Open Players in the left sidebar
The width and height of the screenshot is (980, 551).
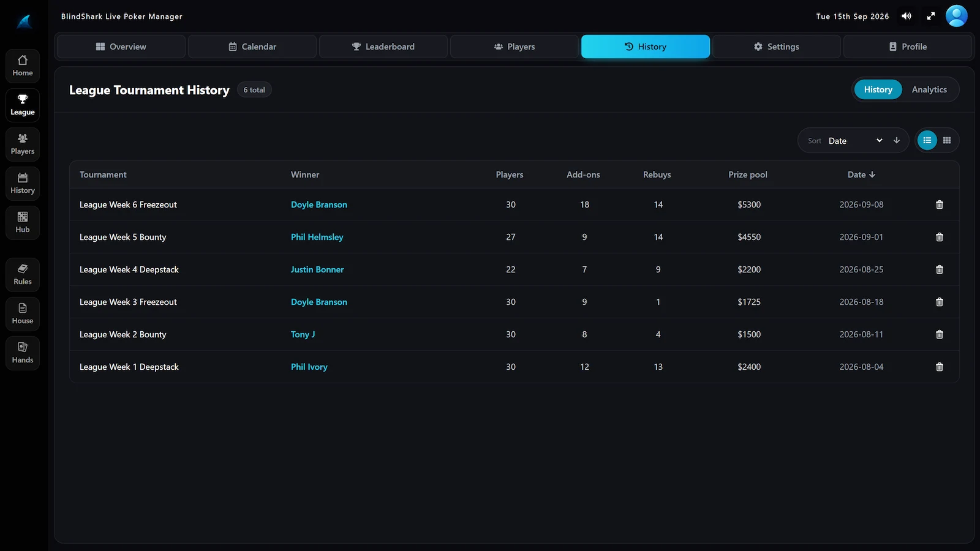click(23, 144)
